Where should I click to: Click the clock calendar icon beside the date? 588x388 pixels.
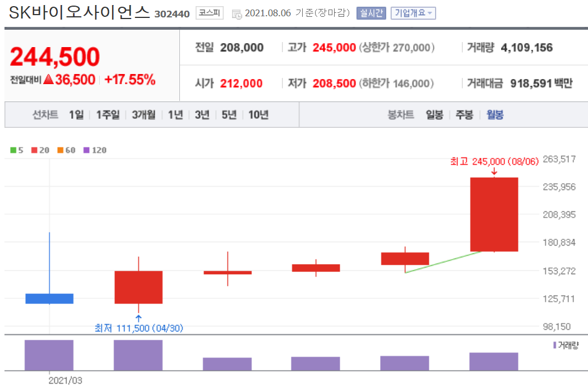coord(237,15)
